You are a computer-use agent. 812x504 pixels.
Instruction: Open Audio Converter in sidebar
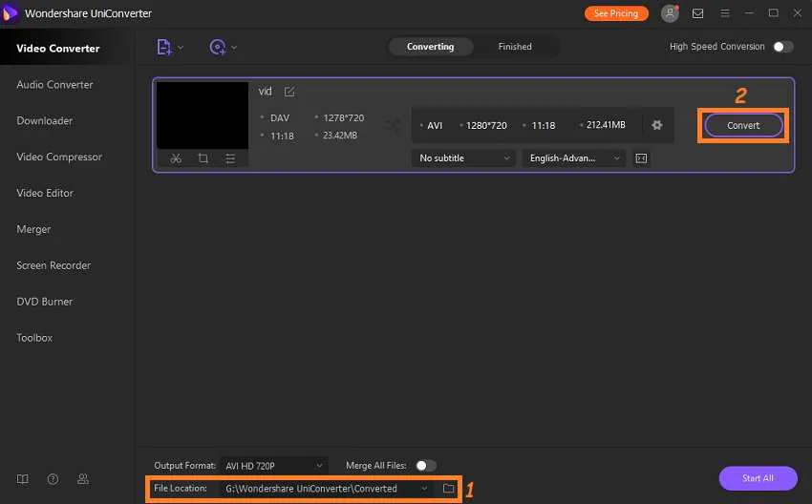tap(54, 84)
